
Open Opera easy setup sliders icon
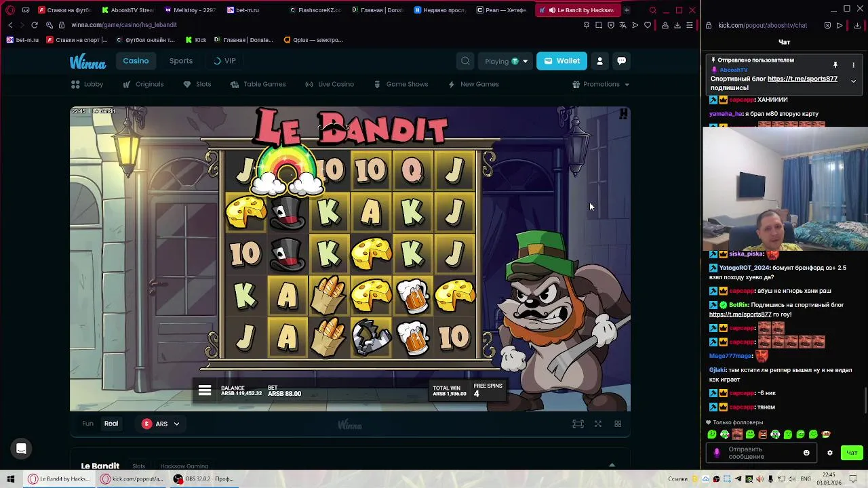(690, 25)
